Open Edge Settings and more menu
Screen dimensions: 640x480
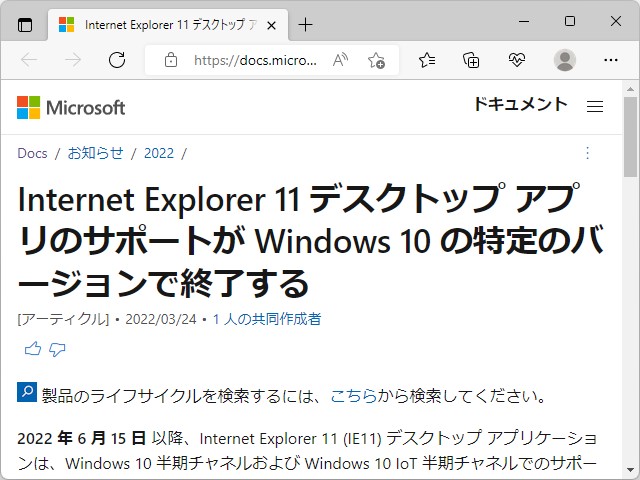(611, 60)
